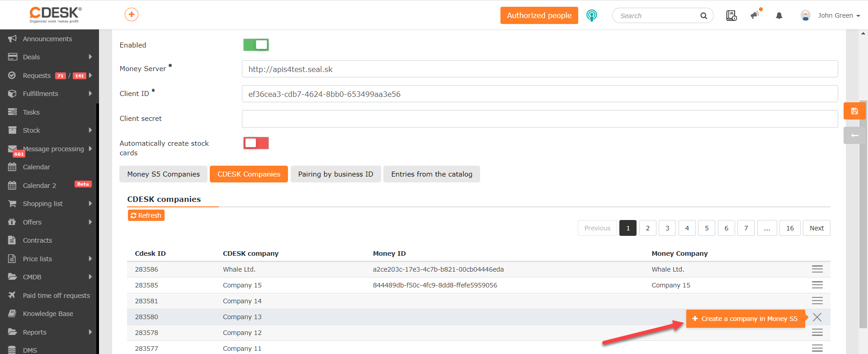Expand the Reports submenu

(90, 332)
